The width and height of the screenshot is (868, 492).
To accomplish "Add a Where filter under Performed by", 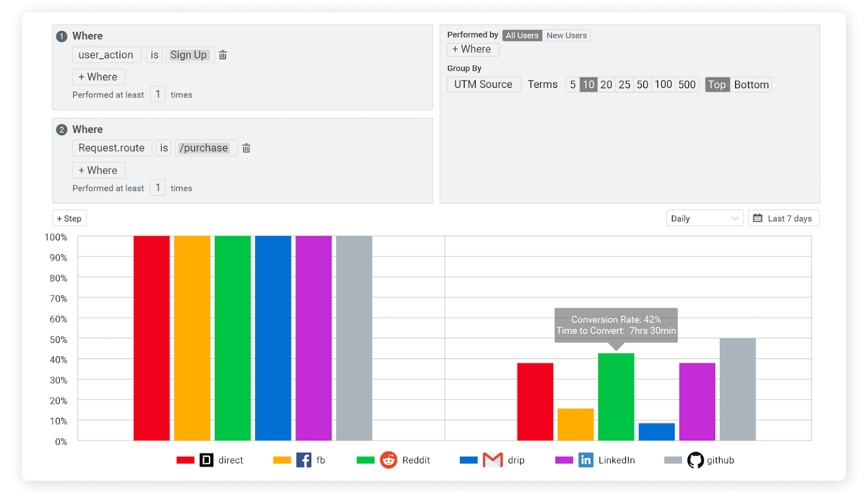I will [473, 49].
